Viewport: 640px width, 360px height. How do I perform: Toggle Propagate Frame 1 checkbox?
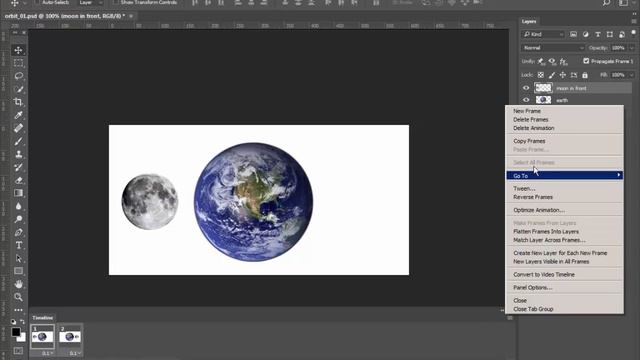[x=586, y=61]
